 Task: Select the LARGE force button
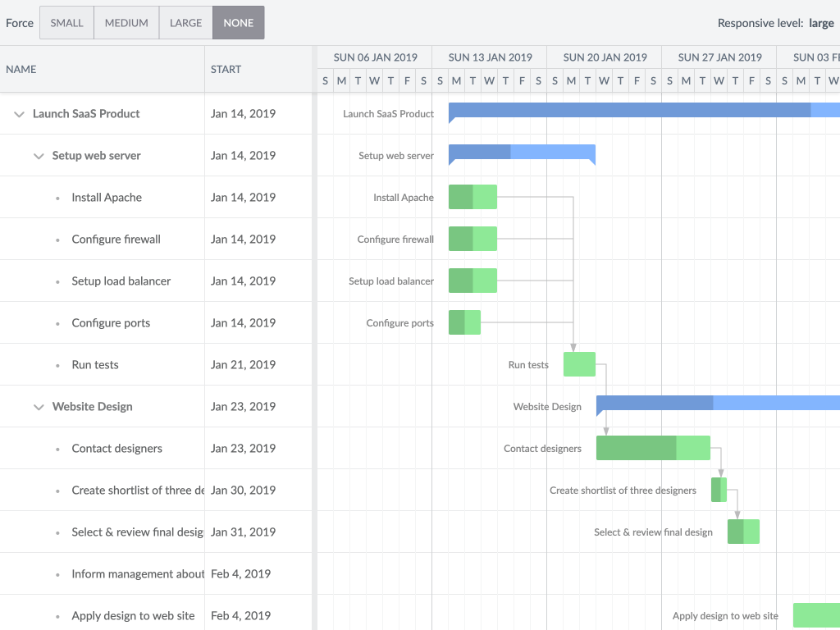pos(186,23)
